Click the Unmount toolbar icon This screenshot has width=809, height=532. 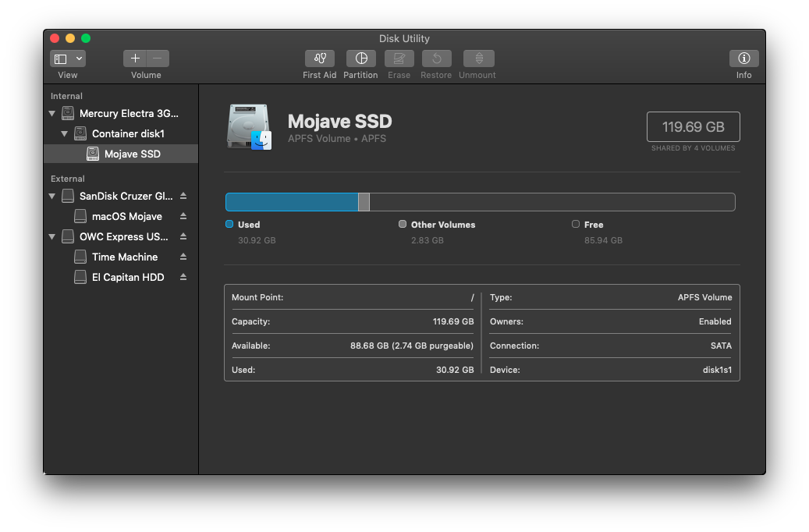[x=479, y=59]
